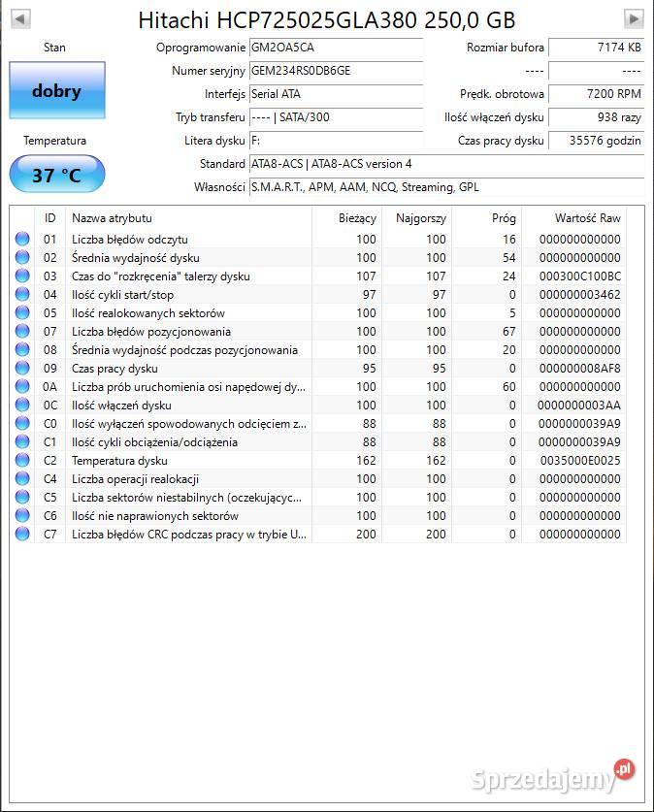Image resolution: width=654 pixels, height=812 pixels.
Task: Select row 'Ilość włączeń dysku' in table
Action: tap(318, 405)
